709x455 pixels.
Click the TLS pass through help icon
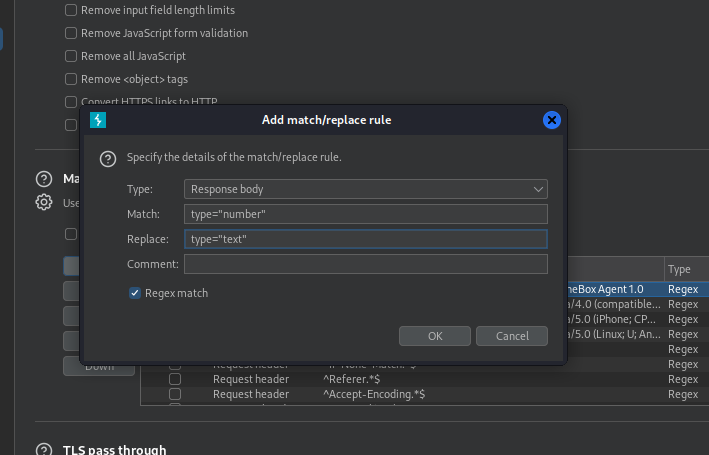pyautogui.click(x=44, y=450)
